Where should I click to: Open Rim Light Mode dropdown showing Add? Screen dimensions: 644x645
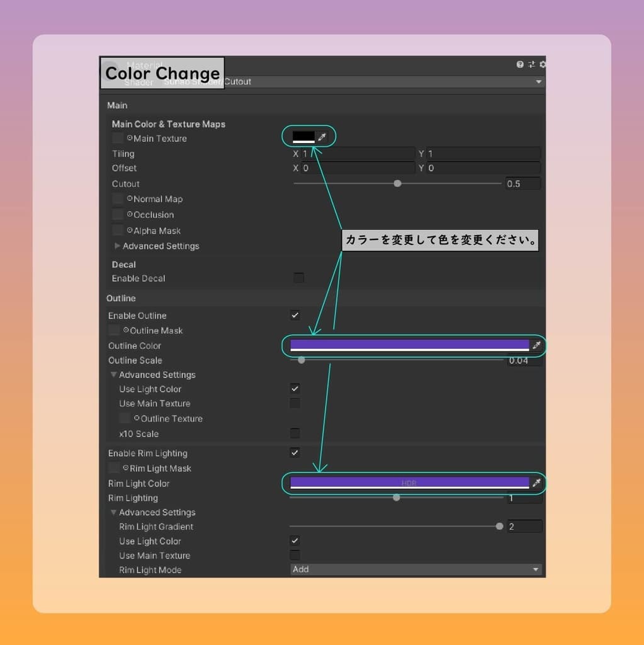click(x=415, y=569)
